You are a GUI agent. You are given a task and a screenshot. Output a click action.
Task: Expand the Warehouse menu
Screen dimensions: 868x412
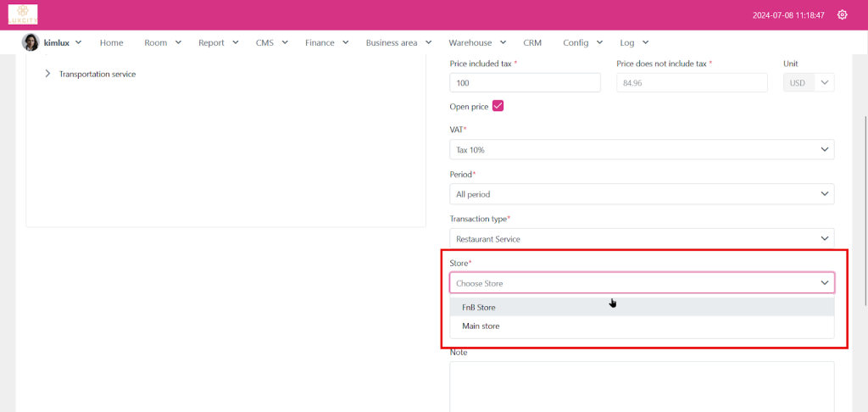(x=476, y=42)
